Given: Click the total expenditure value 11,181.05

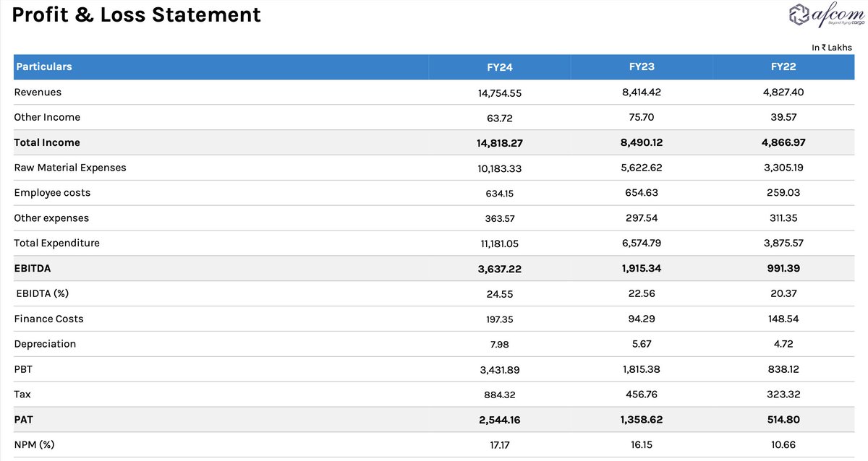Looking at the screenshot, I should [x=500, y=244].
